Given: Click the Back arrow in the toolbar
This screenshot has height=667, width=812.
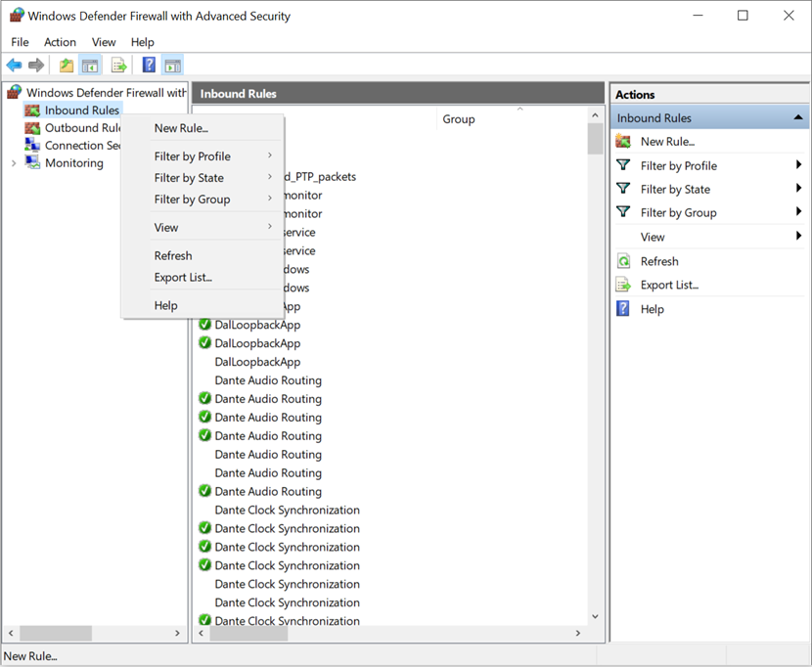Looking at the screenshot, I should [x=14, y=66].
